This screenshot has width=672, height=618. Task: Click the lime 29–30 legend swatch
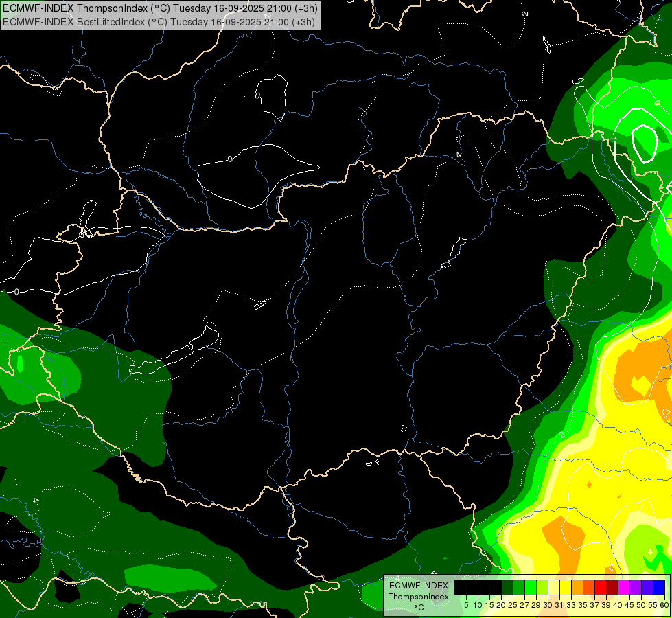[542, 587]
